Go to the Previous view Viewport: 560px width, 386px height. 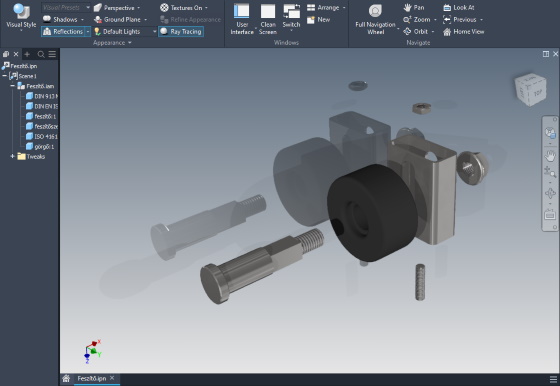[459, 20]
